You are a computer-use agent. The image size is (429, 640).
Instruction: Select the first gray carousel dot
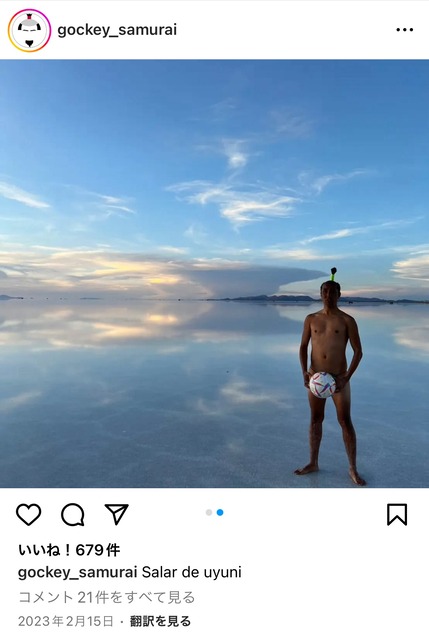(x=209, y=512)
